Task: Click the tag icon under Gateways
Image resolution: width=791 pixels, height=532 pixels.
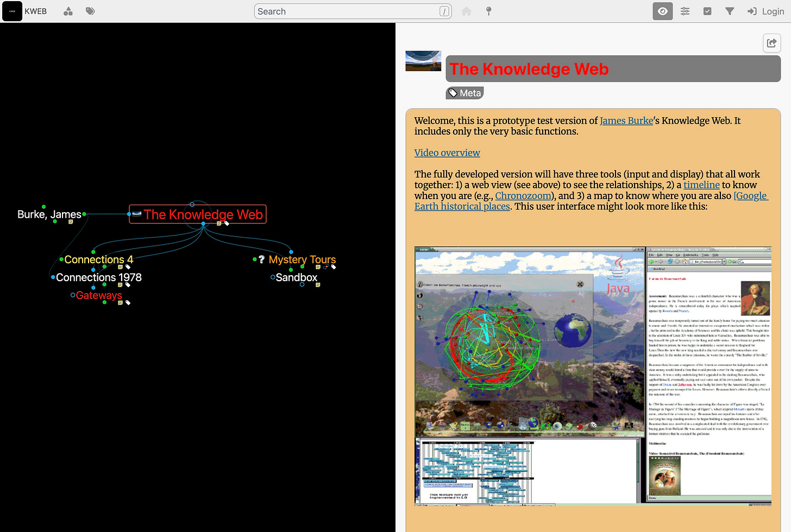Action: coord(128,303)
